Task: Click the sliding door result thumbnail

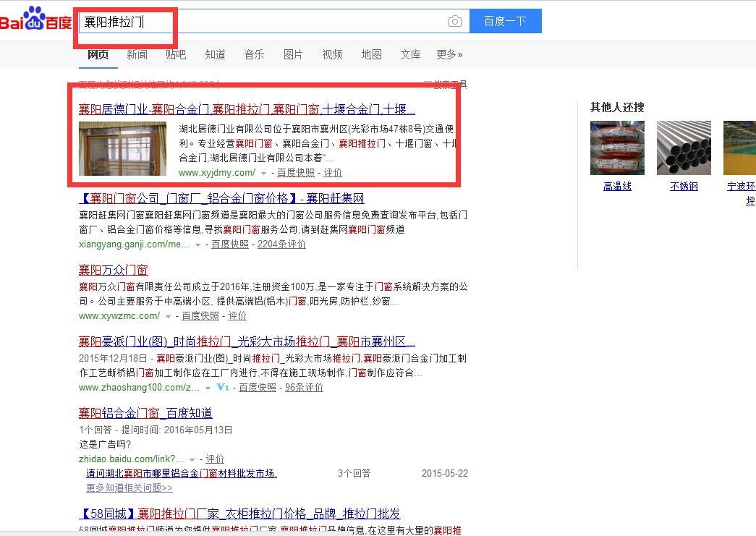Action: pyautogui.click(x=122, y=148)
